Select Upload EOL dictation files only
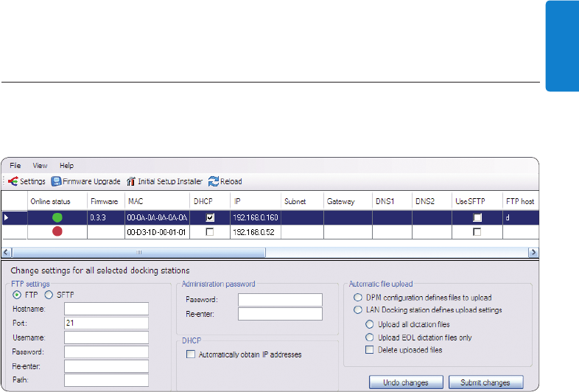579x392 pixels. pyautogui.click(x=370, y=337)
